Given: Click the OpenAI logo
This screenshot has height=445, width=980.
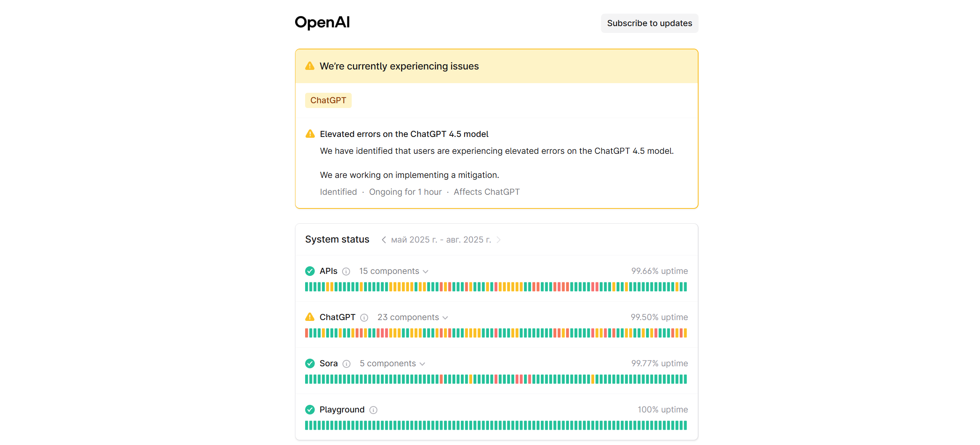Looking at the screenshot, I should [x=322, y=22].
